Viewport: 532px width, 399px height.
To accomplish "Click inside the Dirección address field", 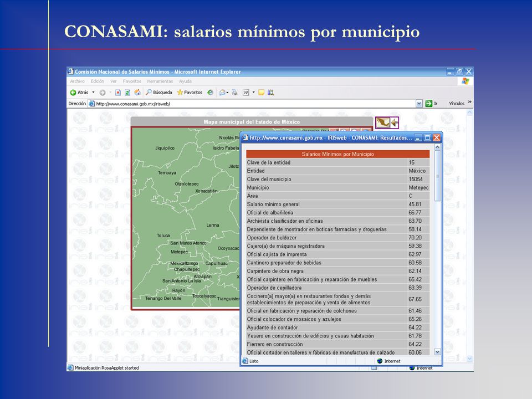I will coord(255,104).
